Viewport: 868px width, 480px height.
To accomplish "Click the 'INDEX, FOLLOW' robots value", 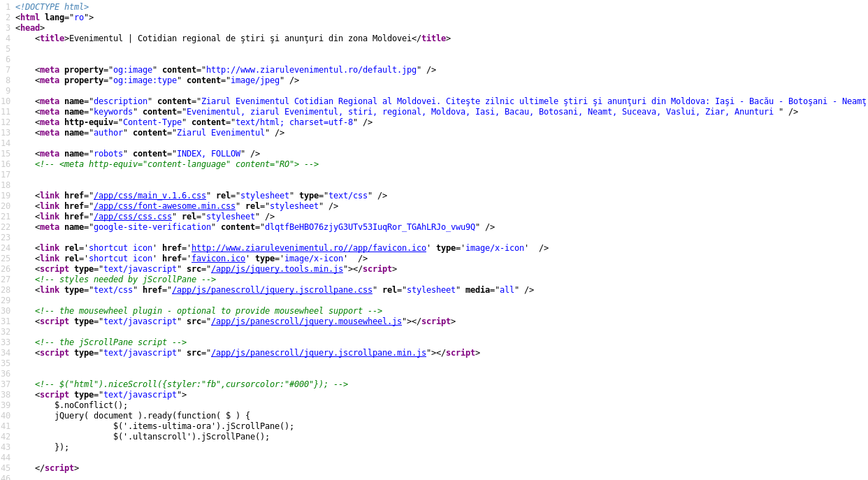I will point(208,154).
